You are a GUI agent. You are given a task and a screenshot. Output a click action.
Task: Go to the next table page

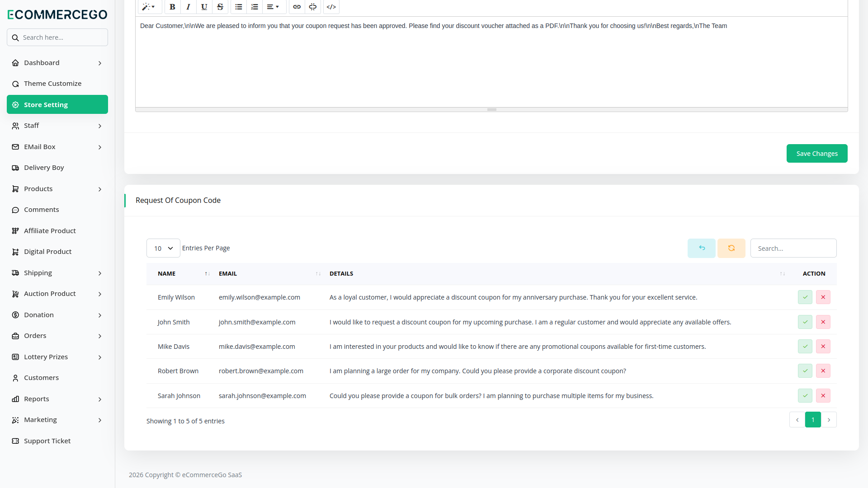point(829,420)
